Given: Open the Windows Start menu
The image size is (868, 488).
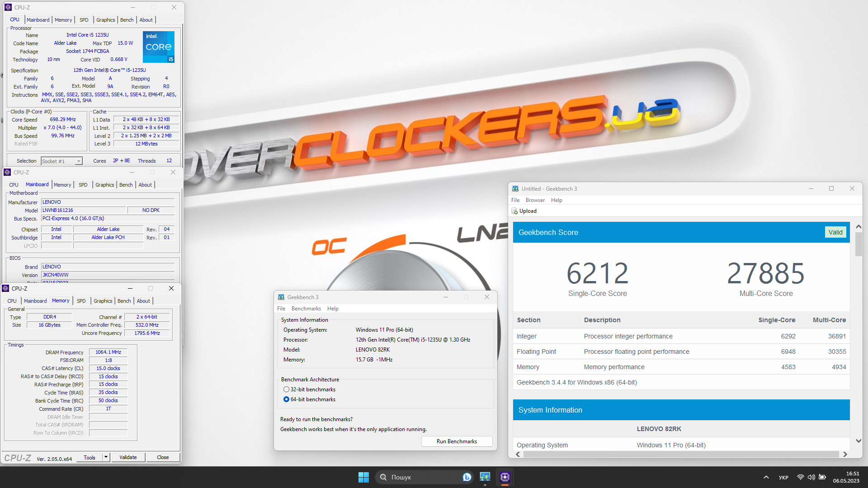Looking at the screenshot, I should [x=363, y=477].
